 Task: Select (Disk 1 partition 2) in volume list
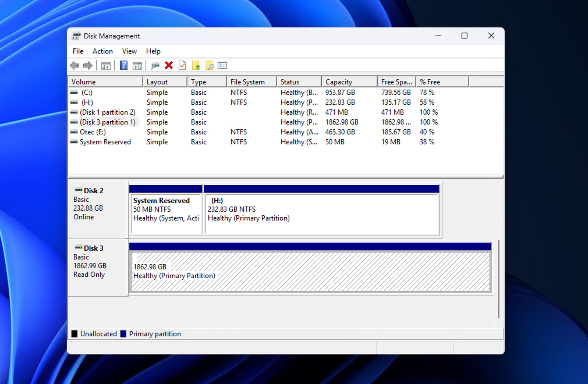click(x=108, y=112)
